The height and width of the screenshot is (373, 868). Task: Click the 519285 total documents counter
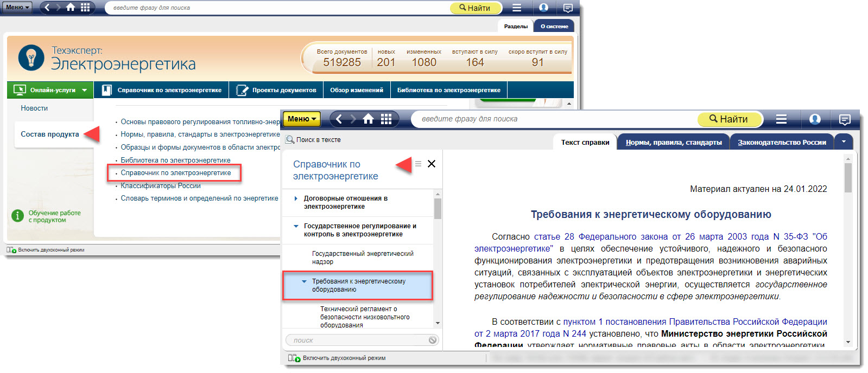click(x=342, y=62)
